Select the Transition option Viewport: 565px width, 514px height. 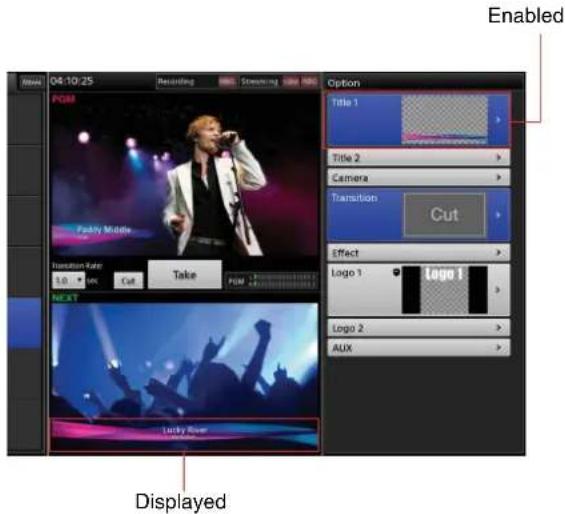click(x=419, y=215)
